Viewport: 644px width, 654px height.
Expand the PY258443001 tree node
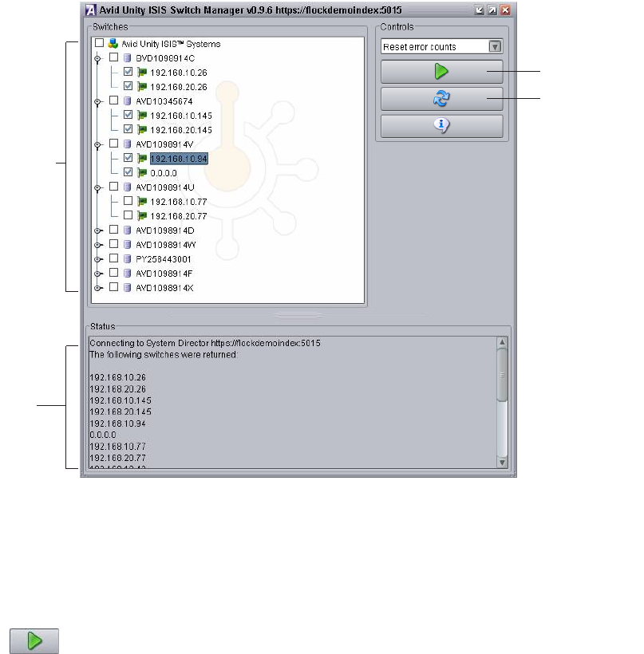97,259
